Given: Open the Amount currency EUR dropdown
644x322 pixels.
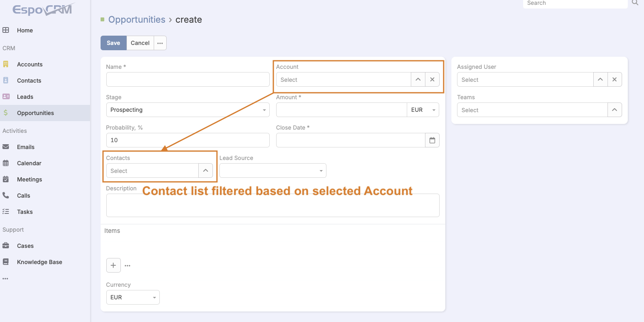Looking at the screenshot, I should [423, 110].
